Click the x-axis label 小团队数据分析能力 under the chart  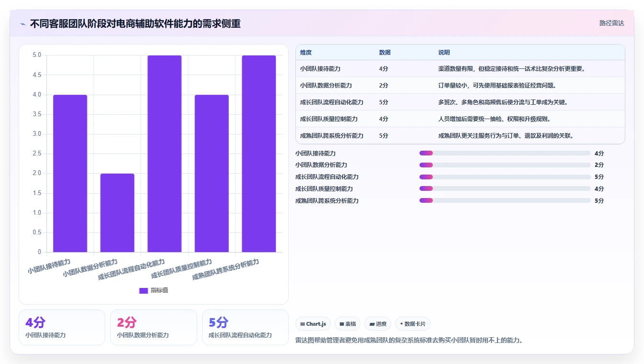pos(90,268)
